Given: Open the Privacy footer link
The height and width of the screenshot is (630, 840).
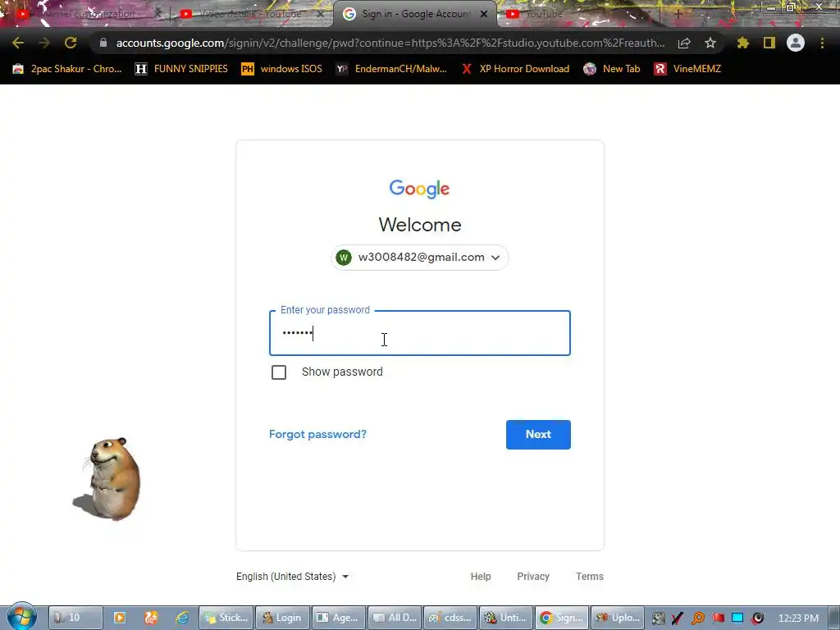Looking at the screenshot, I should (x=533, y=577).
